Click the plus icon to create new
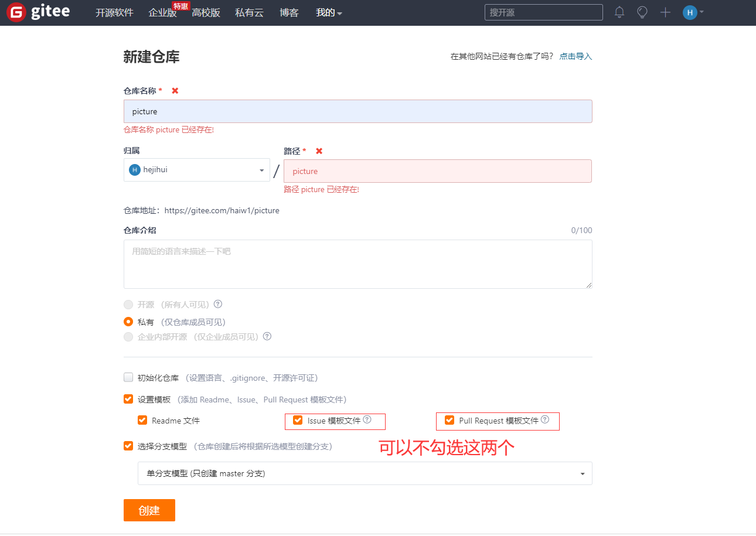The height and width of the screenshot is (536, 756). pyautogui.click(x=665, y=12)
